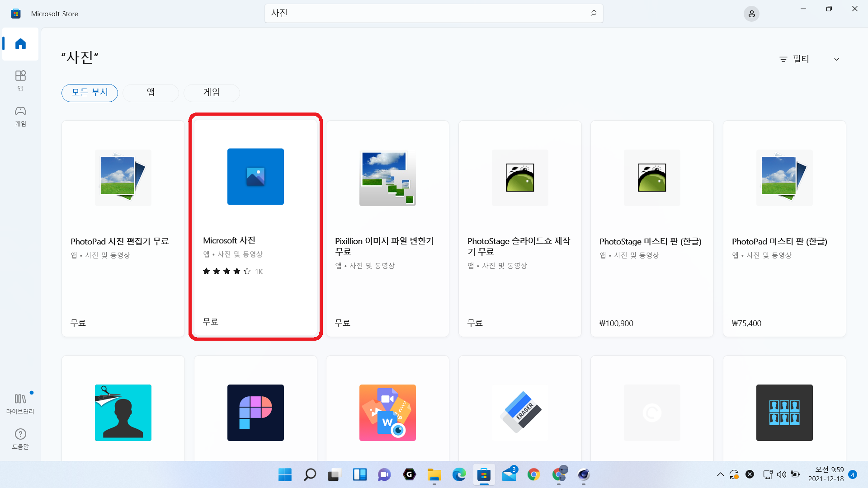Open the Home sidebar icon

tap(20, 44)
